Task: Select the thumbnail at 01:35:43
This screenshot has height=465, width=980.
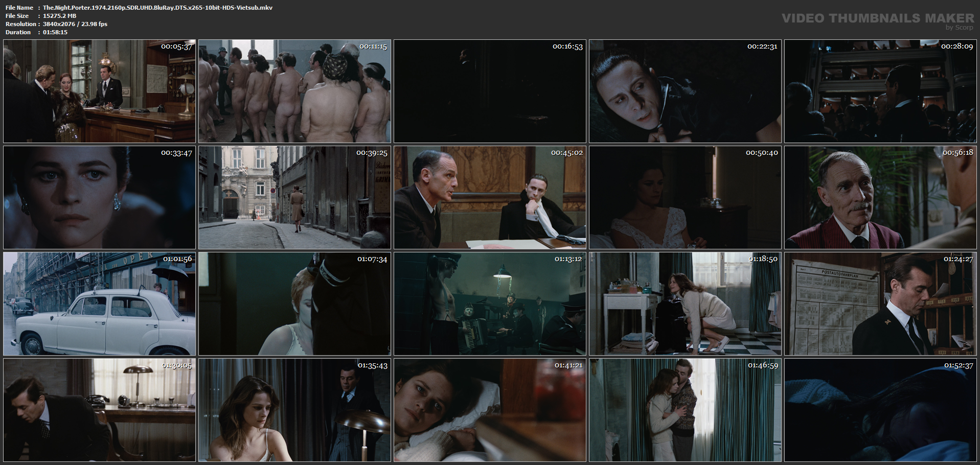Action: [x=294, y=410]
